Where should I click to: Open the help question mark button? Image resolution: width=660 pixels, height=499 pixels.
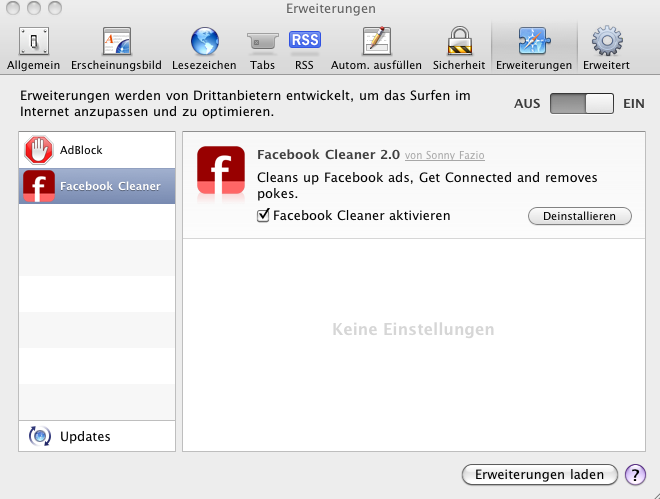pos(635,475)
